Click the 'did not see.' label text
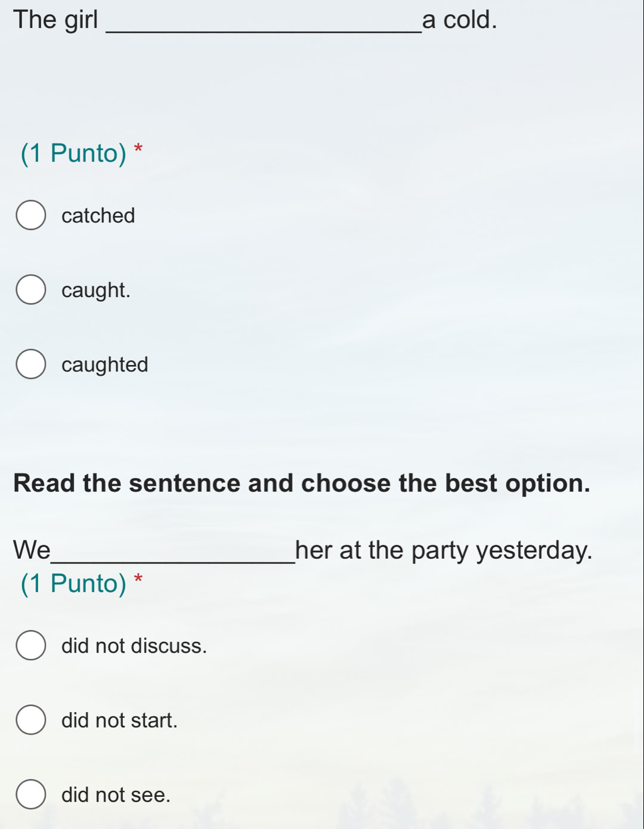644x829 pixels. tap(116, 794)
